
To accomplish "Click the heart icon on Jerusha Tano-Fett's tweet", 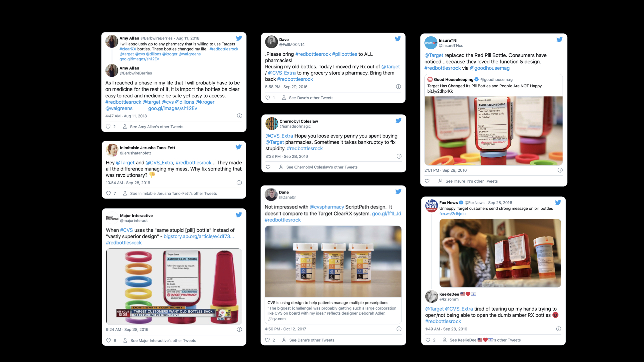I will click(x=108, y=193).
